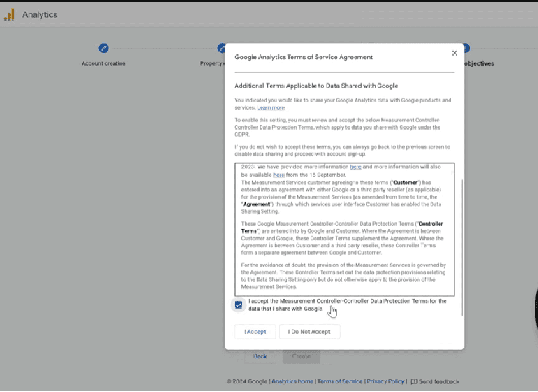Close the Terms of Service dialog
Image resolution: width=538 pixels, height=392 pixels.
[x=454, y=53]
